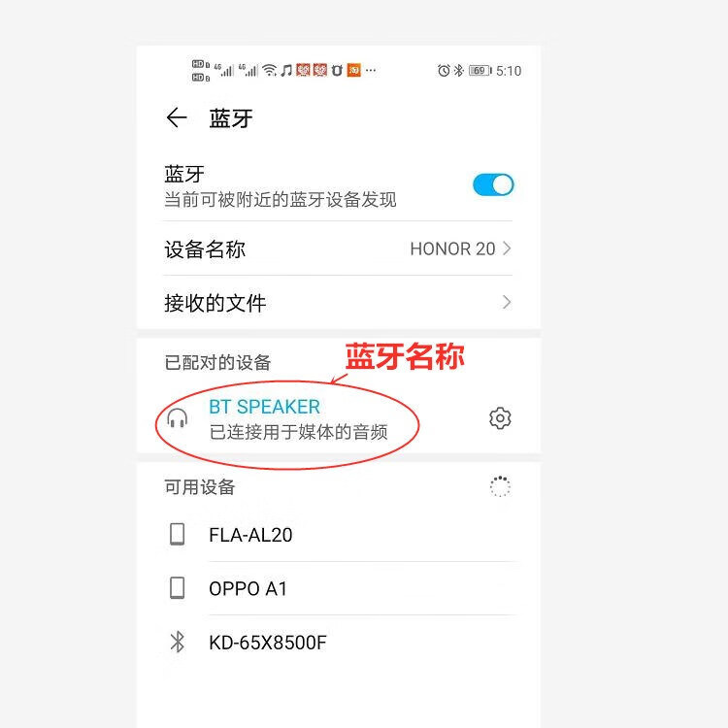Tap the battery indicator showing 69
The image size is (728, 728).
pyautogui.click(x=480, y=71)
